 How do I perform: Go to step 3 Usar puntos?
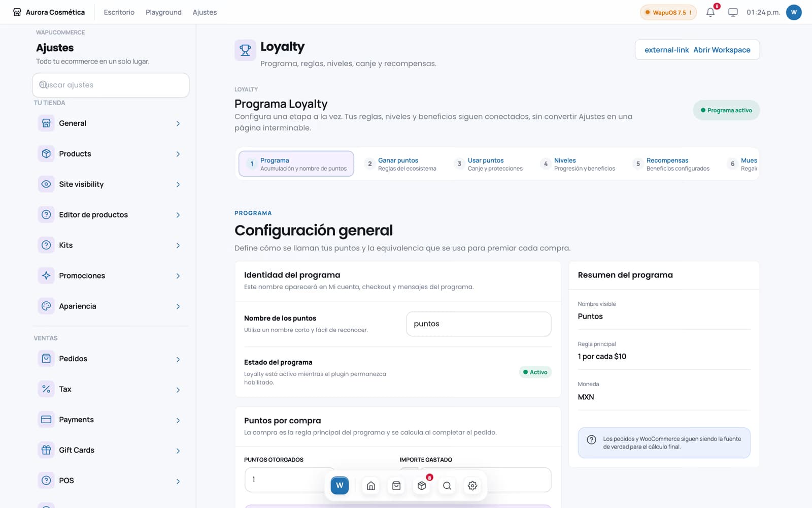pyautogui.click(x=489, y=164)
